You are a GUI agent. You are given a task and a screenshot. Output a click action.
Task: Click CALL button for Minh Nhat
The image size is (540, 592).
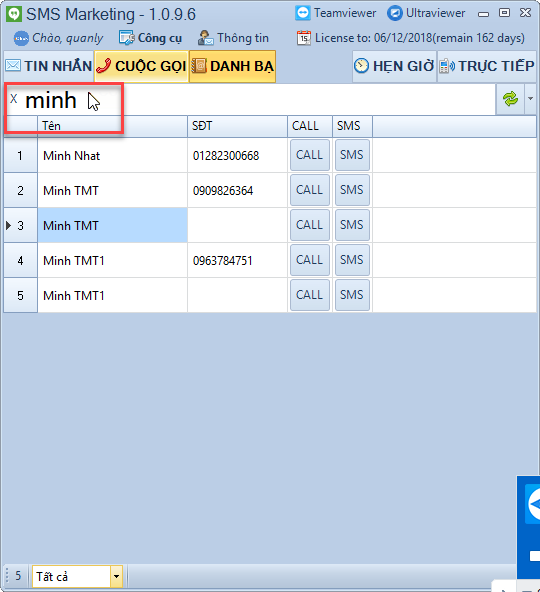[x=310, y=155]
